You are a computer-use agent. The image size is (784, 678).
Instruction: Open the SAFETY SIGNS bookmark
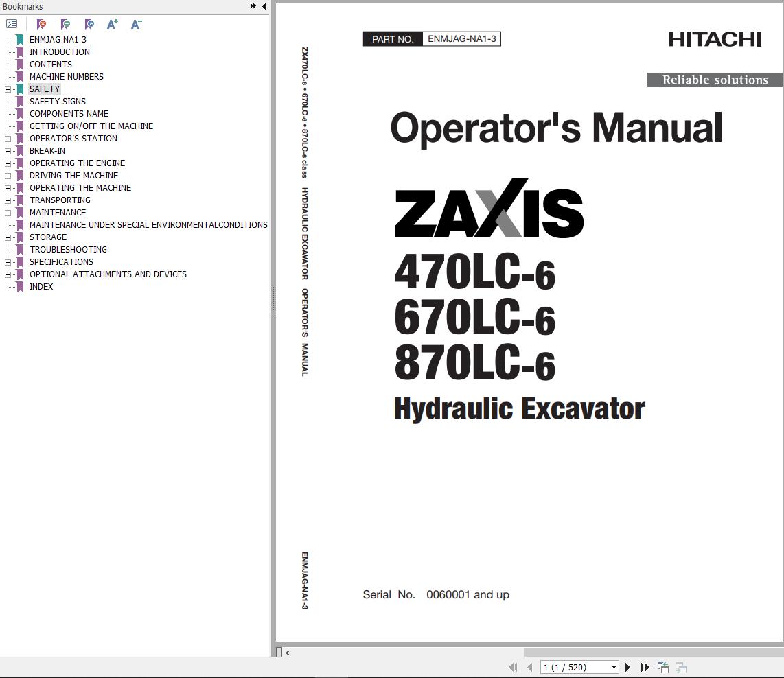point(58,102)
